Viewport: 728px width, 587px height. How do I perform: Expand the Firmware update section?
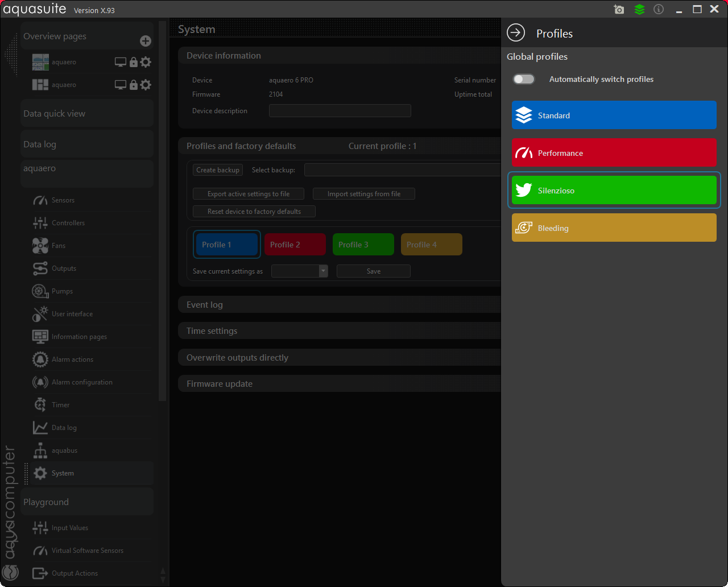tap(340, 384)
